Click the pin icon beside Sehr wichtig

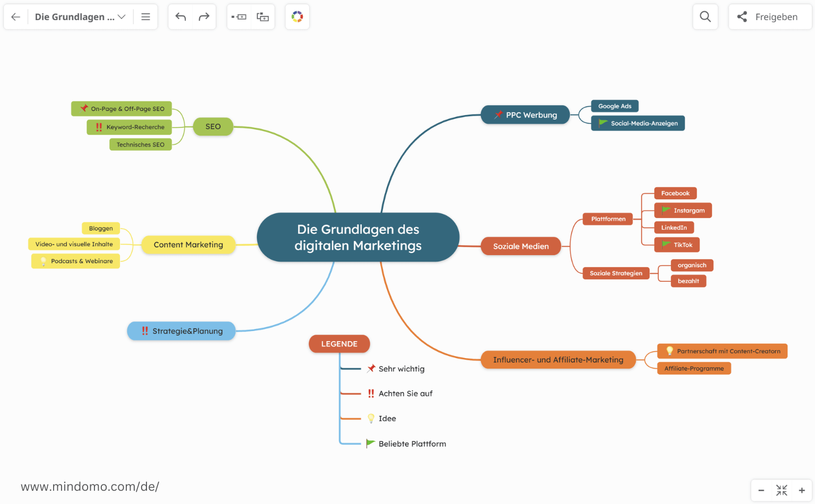click(x=371, y=368)
